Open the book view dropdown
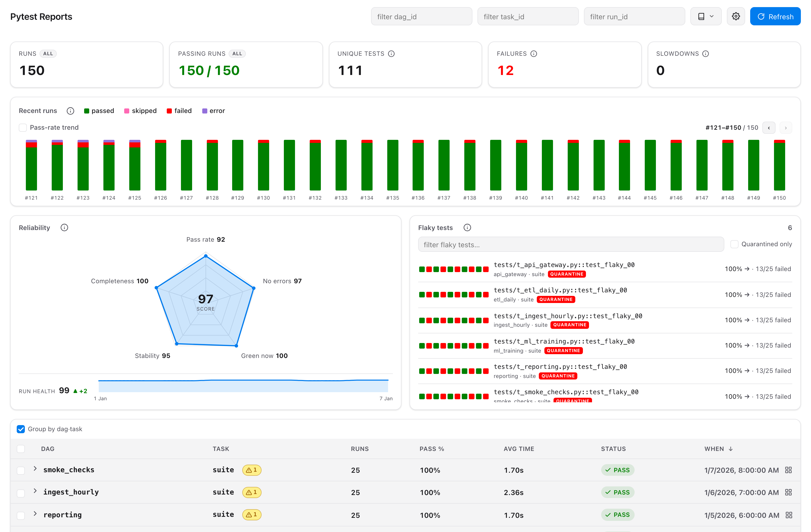This screenshot has width=811, height=532. (x=706, y=16)
